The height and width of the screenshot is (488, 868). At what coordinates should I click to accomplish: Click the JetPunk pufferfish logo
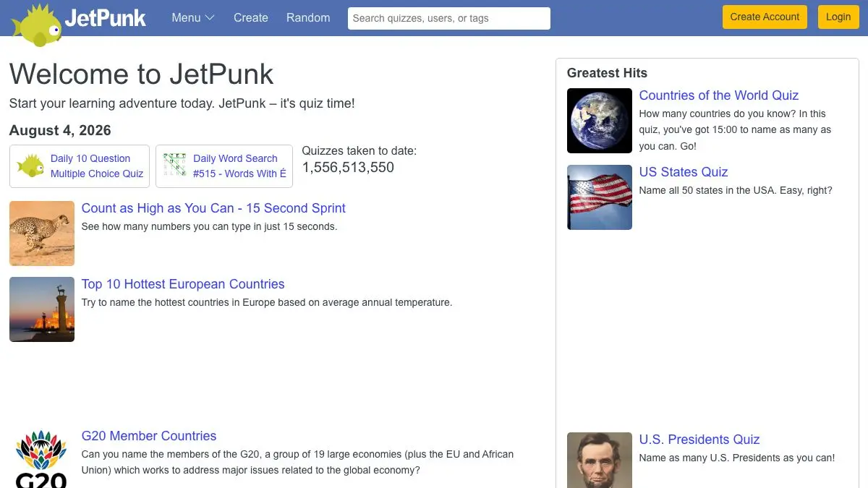(36, 25)
